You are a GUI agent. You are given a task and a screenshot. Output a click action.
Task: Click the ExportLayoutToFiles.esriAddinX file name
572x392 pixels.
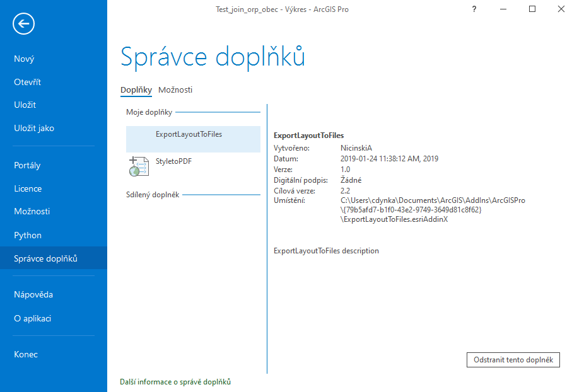pyautogui.click(x=395, y=219)
